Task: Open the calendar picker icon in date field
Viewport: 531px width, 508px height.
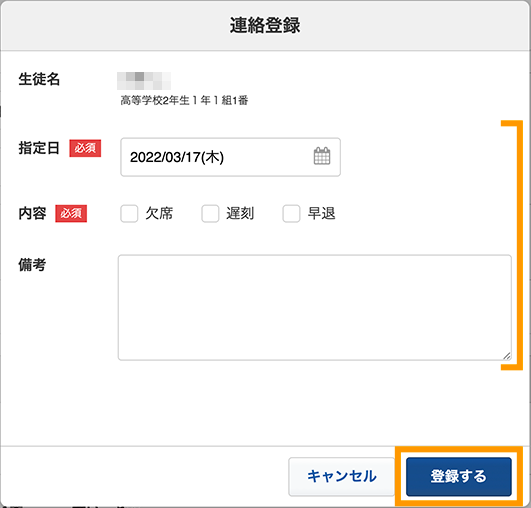Action: 322,156
